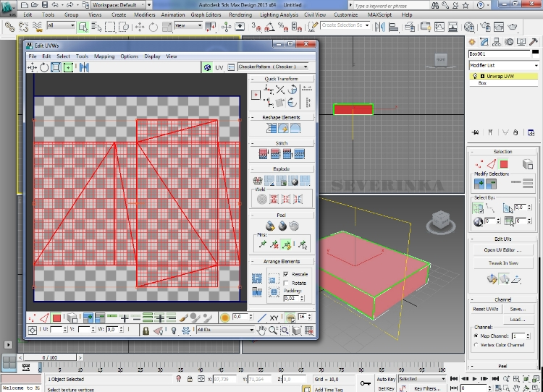Collapse the Edit UVs rollout

(x=471, y=239)
